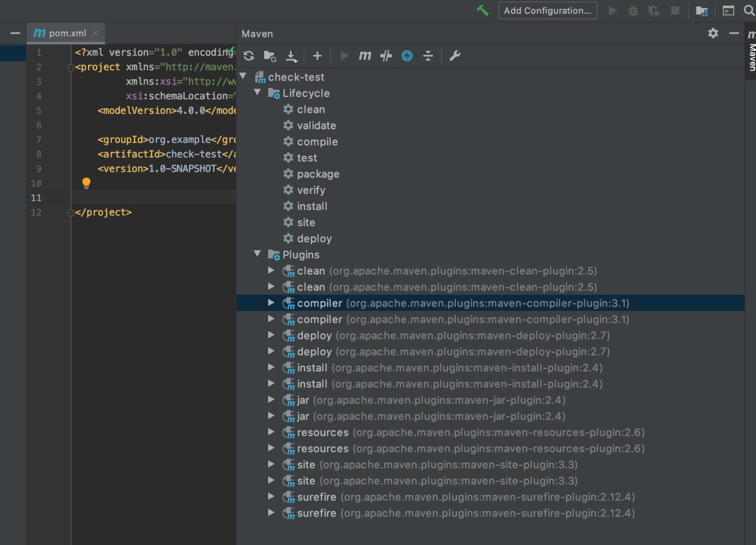Image resolution: width=756 pixels, height=545 pixels.
Task: Click the check-test Maven module icon
Action: coord(260,77)
